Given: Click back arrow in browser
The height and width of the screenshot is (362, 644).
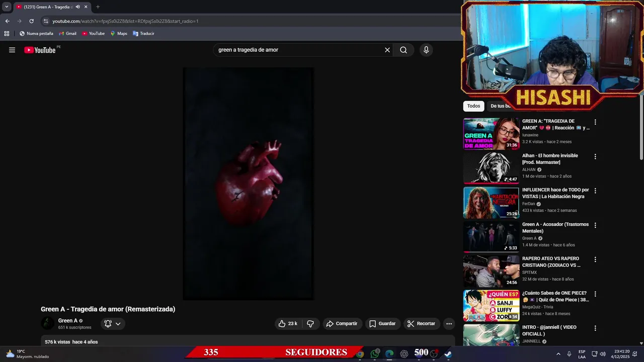Looking at the screenshot, I should [7, 21].
